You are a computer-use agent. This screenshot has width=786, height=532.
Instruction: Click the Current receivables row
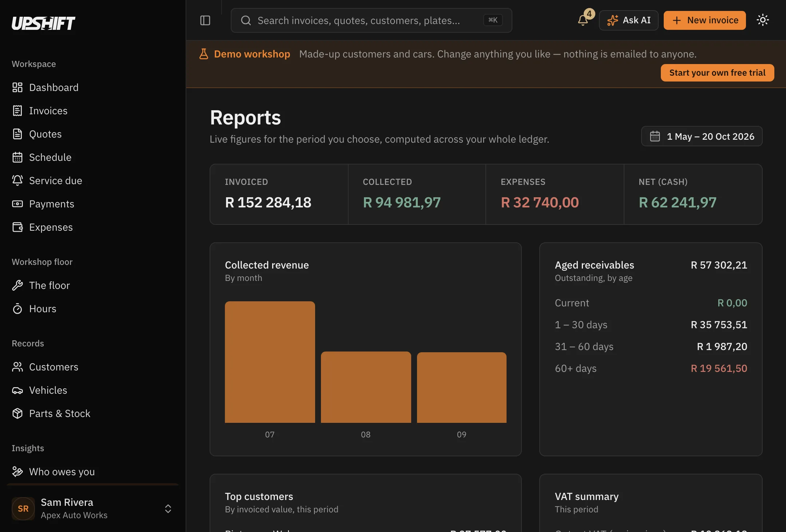click(651, 303)
